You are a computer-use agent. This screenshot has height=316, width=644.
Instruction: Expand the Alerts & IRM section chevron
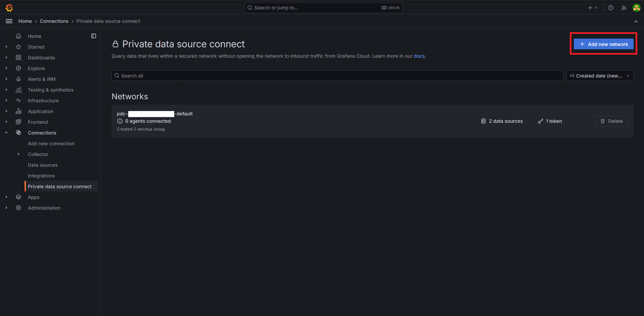6,79
